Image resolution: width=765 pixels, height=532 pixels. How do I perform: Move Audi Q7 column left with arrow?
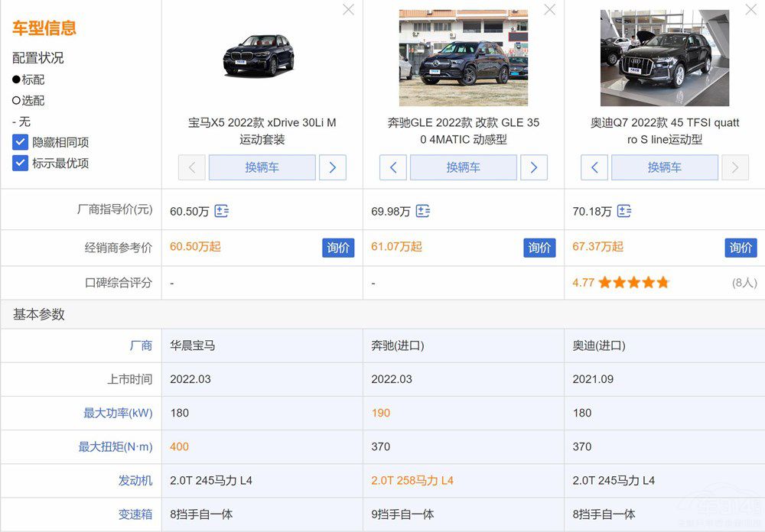point(594,167)
